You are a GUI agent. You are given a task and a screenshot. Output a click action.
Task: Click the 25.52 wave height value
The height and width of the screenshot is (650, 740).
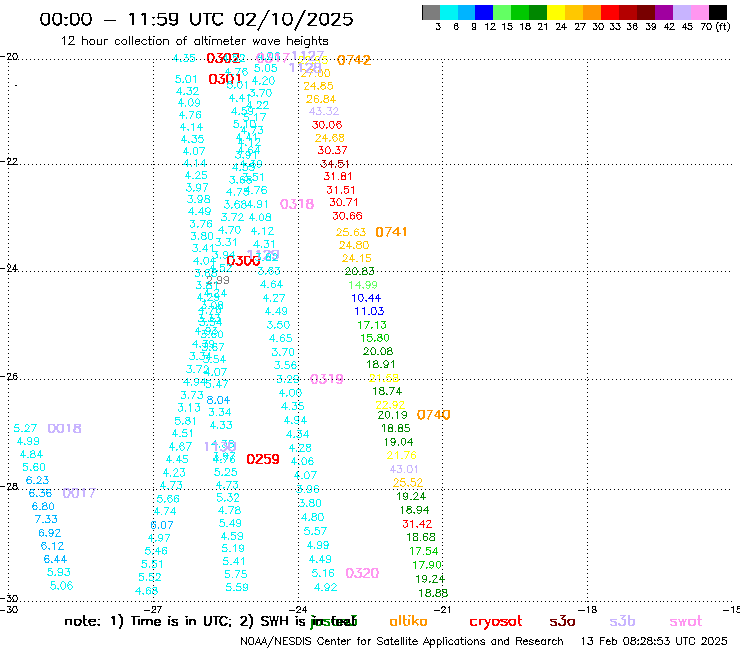pos(408,482)
